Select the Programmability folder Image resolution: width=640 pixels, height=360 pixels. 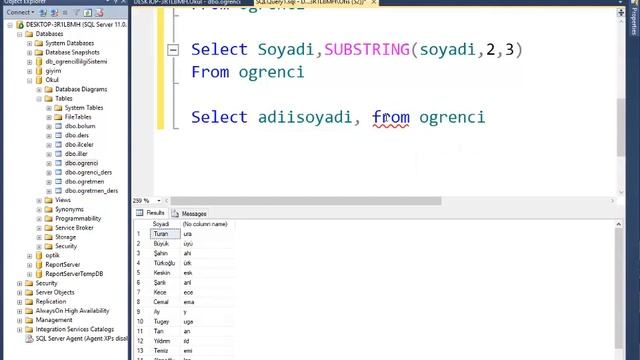coord(78,218)
